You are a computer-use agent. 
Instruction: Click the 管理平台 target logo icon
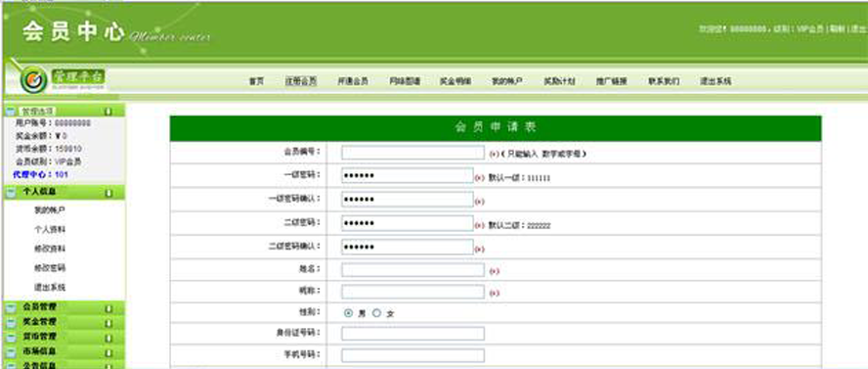coord(34,80)
